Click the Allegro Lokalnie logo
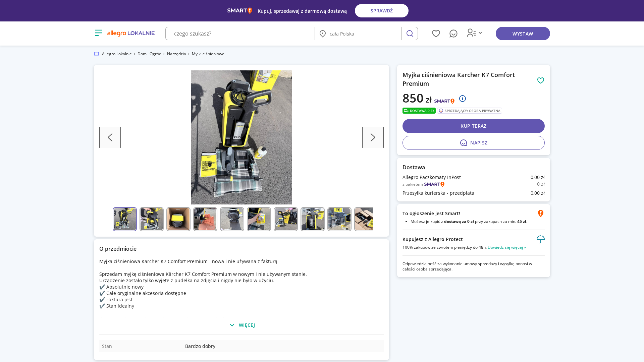 click(131, 33)
